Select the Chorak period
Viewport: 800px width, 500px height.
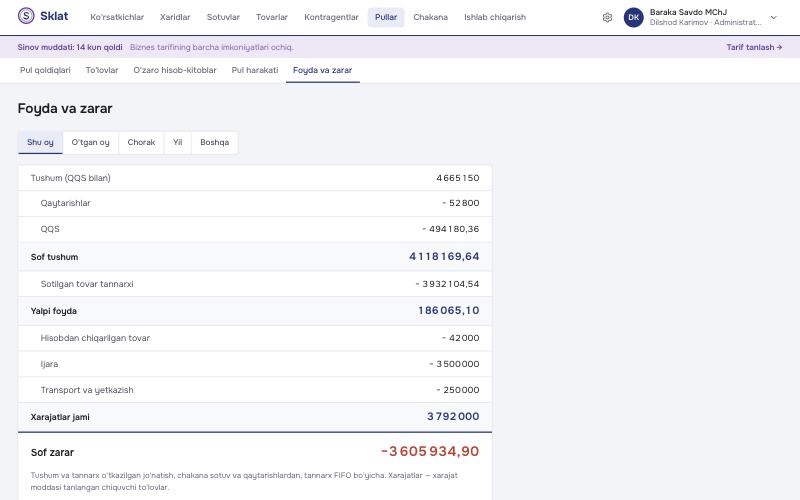[x=141, y=142]
